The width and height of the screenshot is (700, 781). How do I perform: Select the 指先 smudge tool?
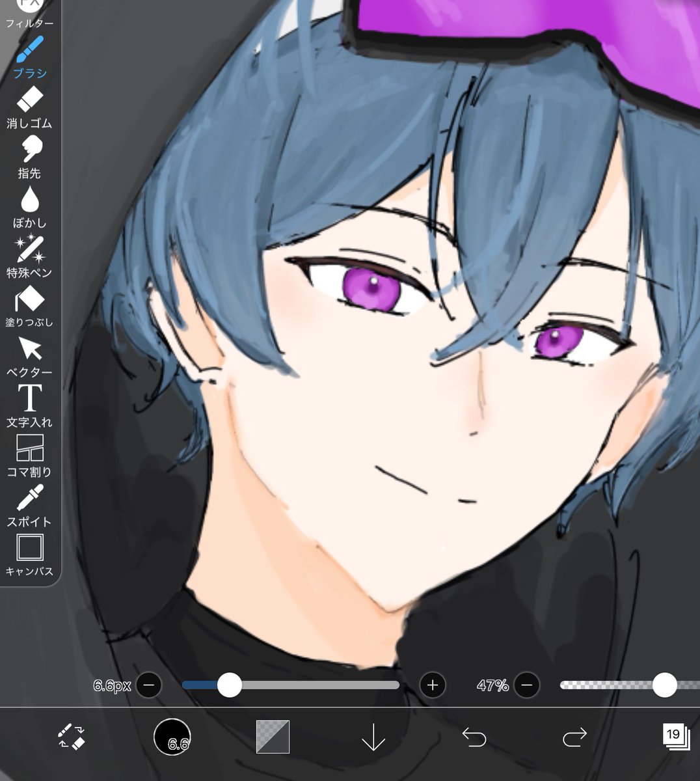tap(29, 158)
